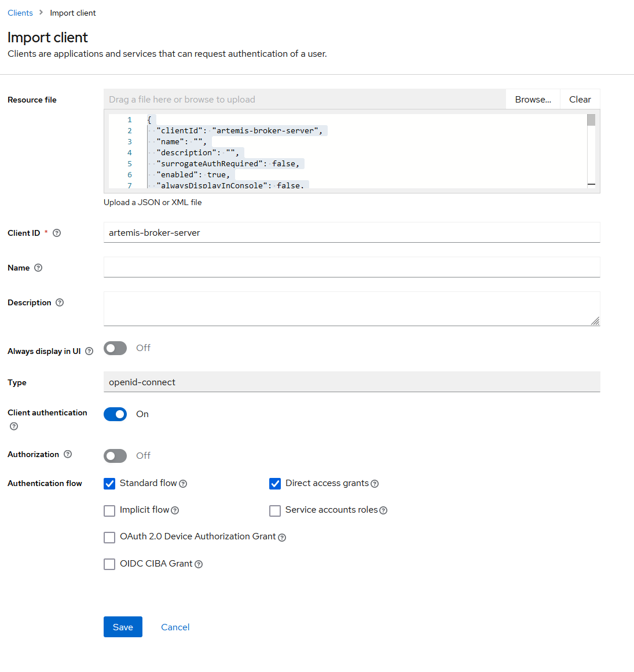Image resolution: width=634 pixels, height=672 pixels.
Task: Enable the Implicit flow checkbox
Action: (x=109, y=510)
